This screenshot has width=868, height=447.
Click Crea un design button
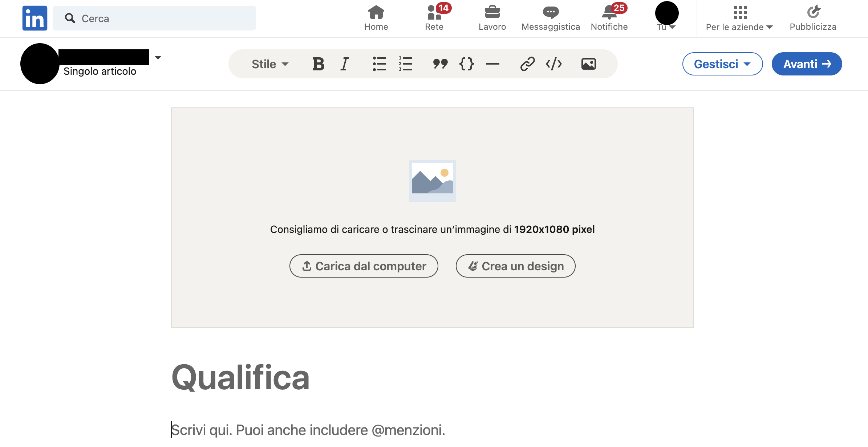(515, 266)
